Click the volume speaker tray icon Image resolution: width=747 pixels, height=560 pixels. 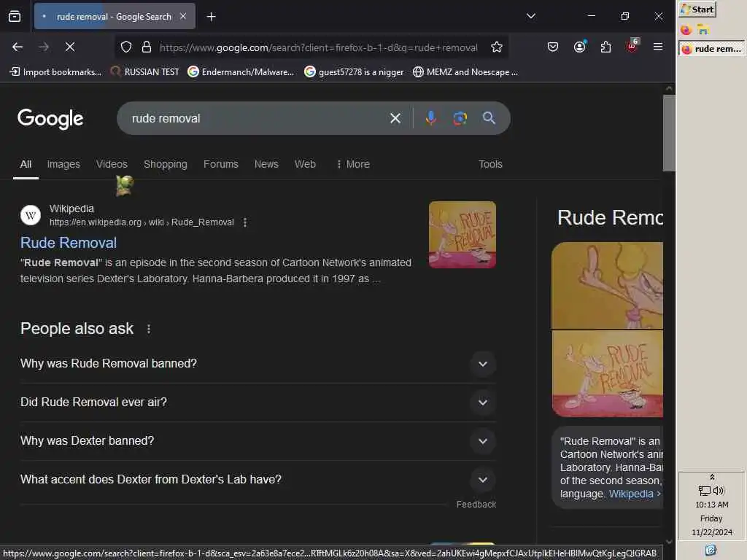tap(719, 490)
